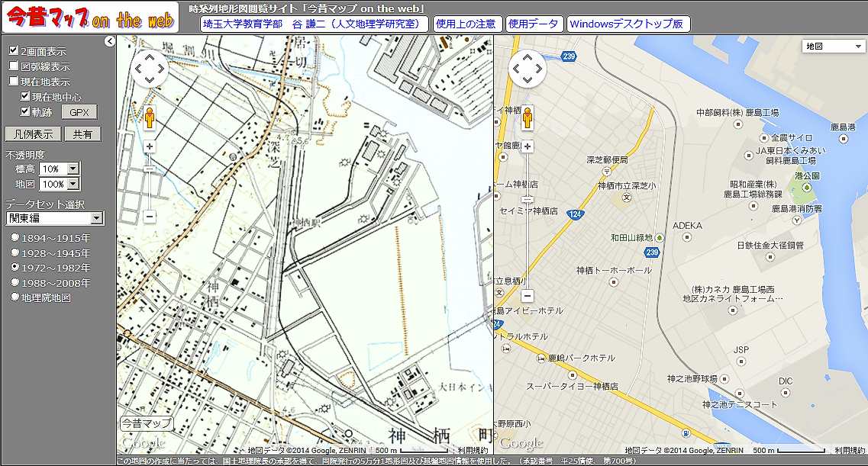Screen dimensions: 868x466
Task: Click the GPX button
Action: 79,112
